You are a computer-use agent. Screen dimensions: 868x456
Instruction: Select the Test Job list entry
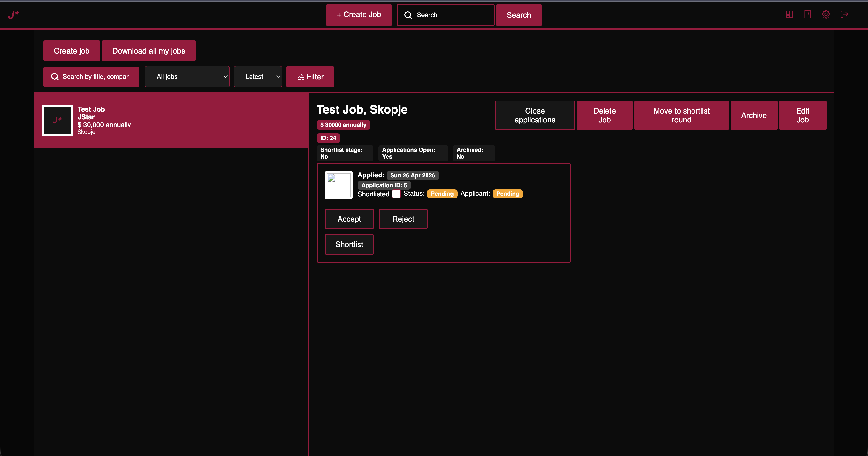tap(171, 120)
